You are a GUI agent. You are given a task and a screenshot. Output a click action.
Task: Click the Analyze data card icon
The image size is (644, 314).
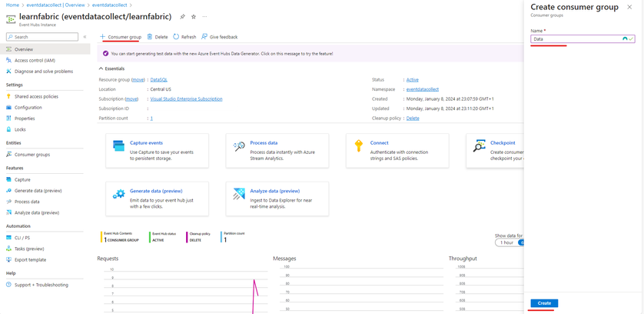click(239, 194)
